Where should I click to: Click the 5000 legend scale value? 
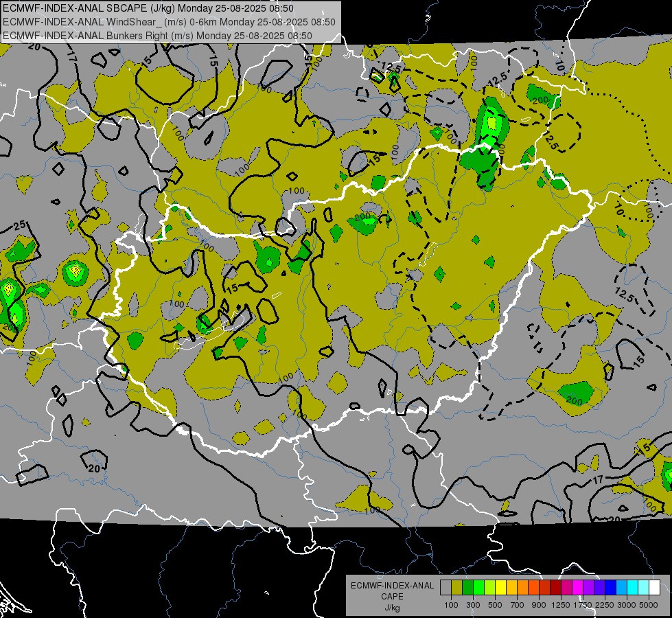coord(649,605)
